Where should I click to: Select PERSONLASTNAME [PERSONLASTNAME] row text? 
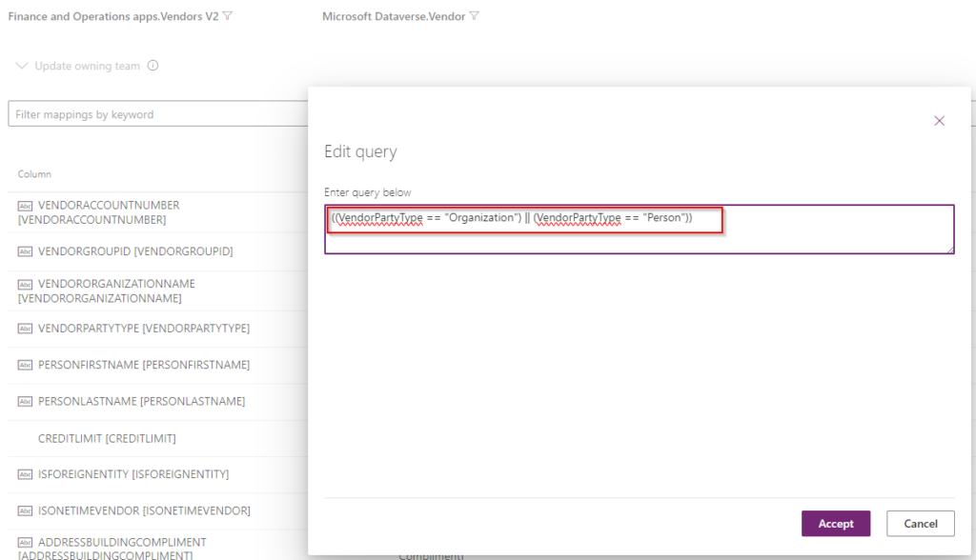141,401
